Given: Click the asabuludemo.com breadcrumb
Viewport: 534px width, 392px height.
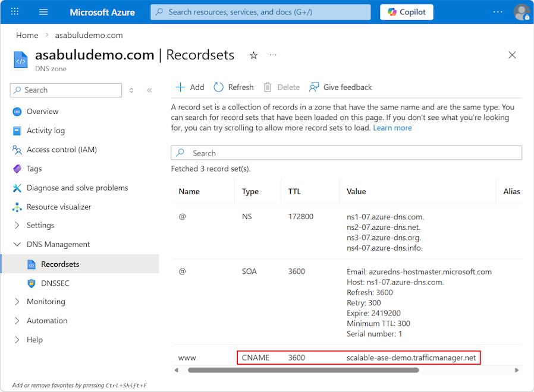Looking at the screenshot, I should pos(89,36).
